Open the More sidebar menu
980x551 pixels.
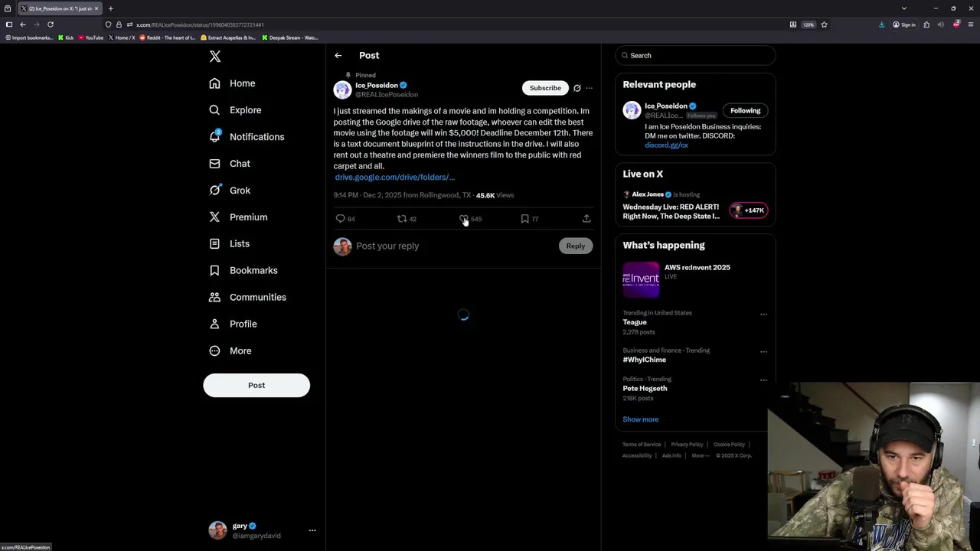(230, 350)
